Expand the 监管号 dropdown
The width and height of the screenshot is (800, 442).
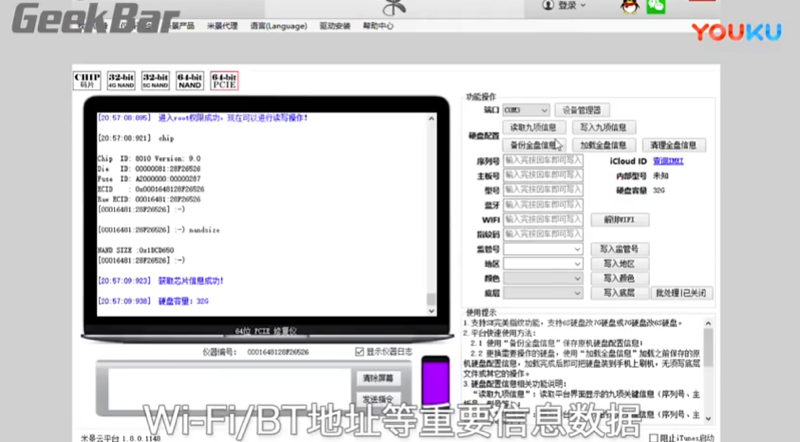click(x=543, y=248)
